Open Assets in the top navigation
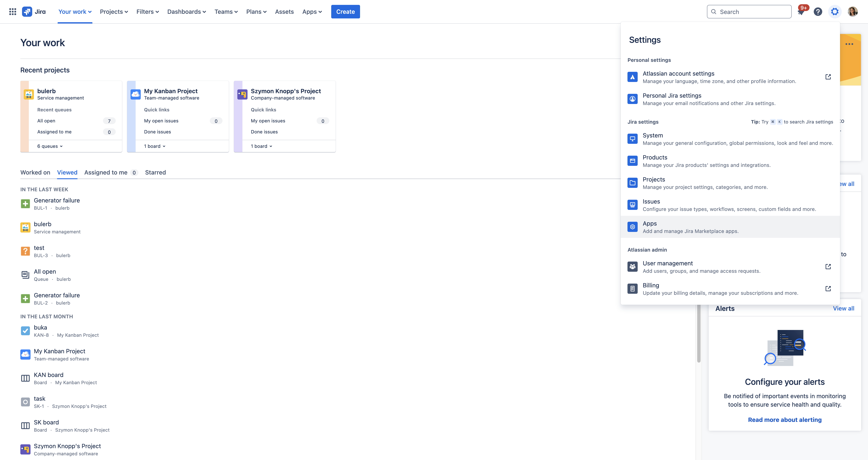Viewport: 868px width, 460px height. tap(284, 12)
